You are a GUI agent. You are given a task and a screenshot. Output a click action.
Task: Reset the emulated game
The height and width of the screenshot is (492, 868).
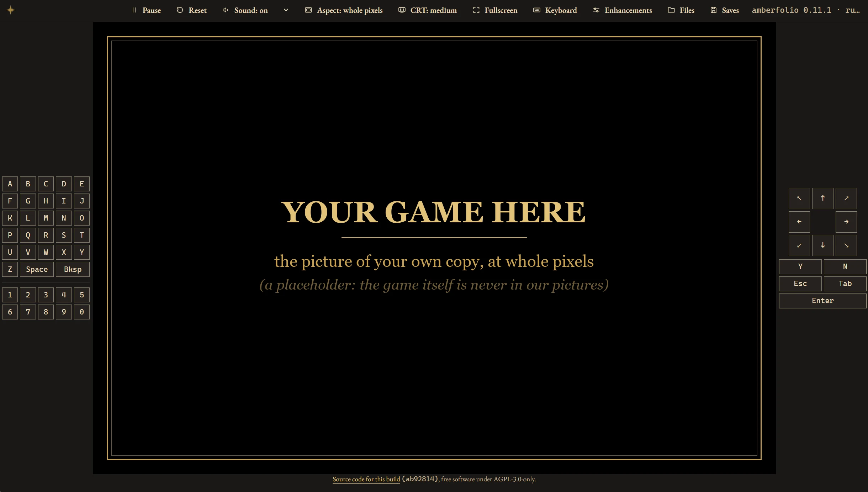191,10
